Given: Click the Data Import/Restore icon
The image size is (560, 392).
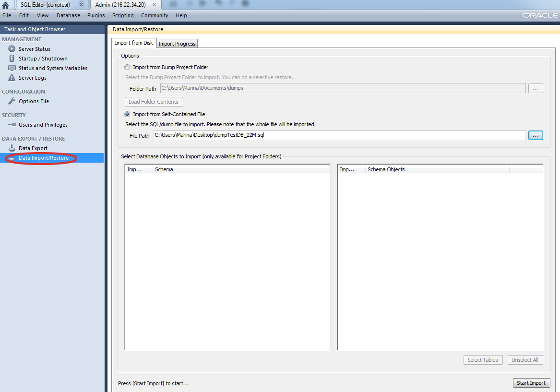Looking at the screenshot, I should click(12, 158).
